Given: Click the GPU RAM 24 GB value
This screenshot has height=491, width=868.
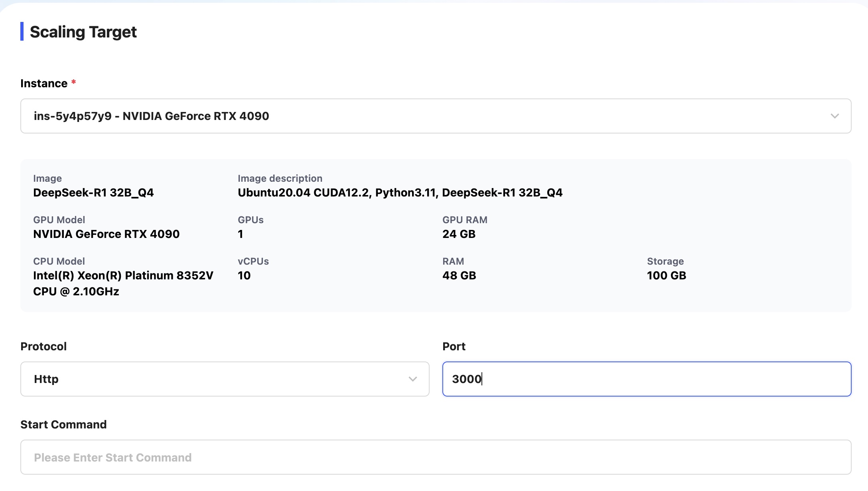Looking at the screenshot, I should [x=459, y=234].
